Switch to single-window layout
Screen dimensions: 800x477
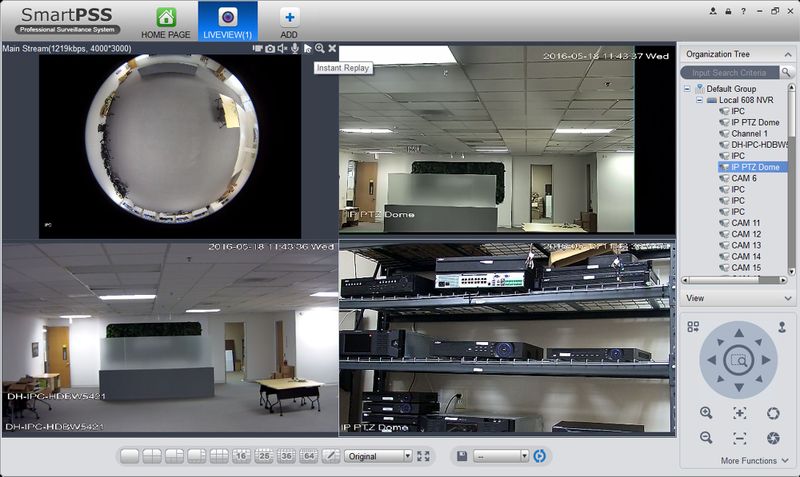pos(130,456)
